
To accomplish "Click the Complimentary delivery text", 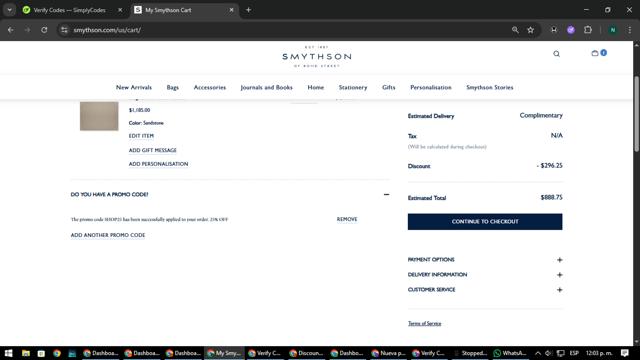I will tap(541, 116).
